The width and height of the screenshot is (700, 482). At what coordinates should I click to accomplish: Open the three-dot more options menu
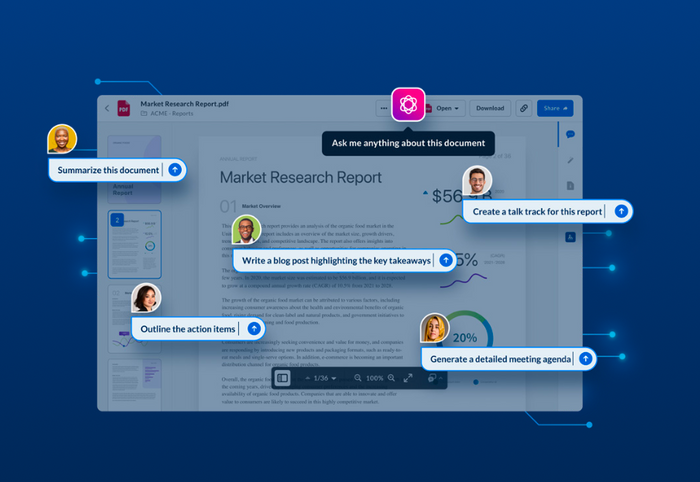[383, 108]
